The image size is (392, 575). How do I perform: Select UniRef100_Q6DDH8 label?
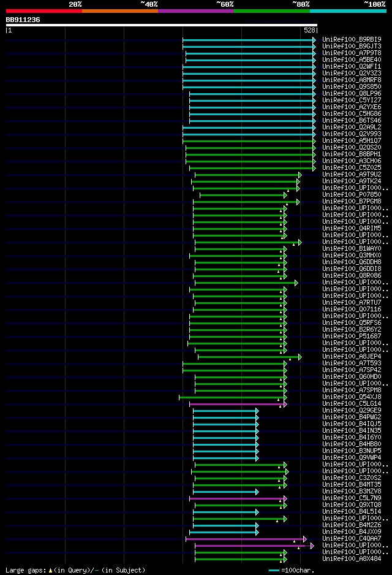[x=352, y=262]
